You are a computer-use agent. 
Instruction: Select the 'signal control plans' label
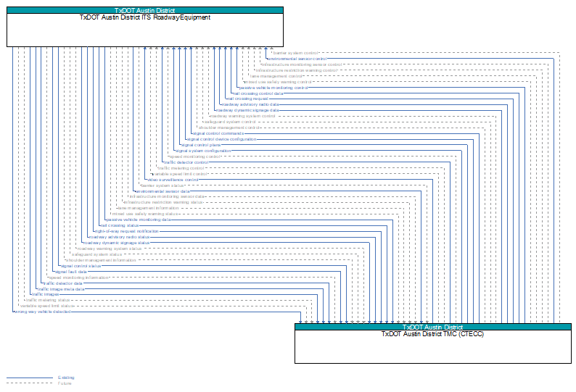pyautogui.click(x=201, y=145)
